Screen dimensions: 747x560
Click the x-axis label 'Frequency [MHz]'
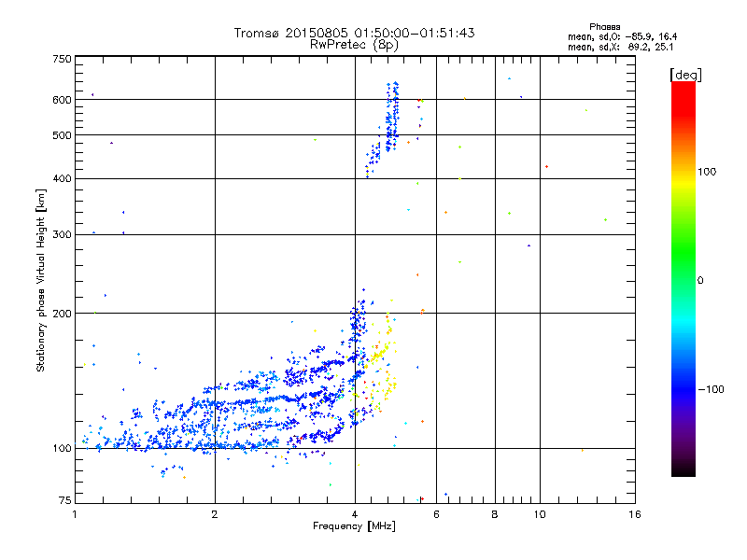(x=354, y=526)
